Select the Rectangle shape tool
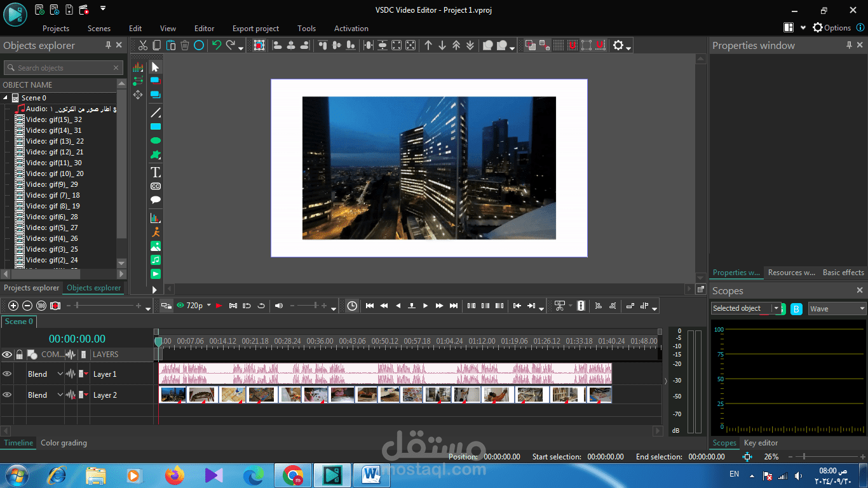The height and width of the screenshot is (488, 868). click(156, 127)
